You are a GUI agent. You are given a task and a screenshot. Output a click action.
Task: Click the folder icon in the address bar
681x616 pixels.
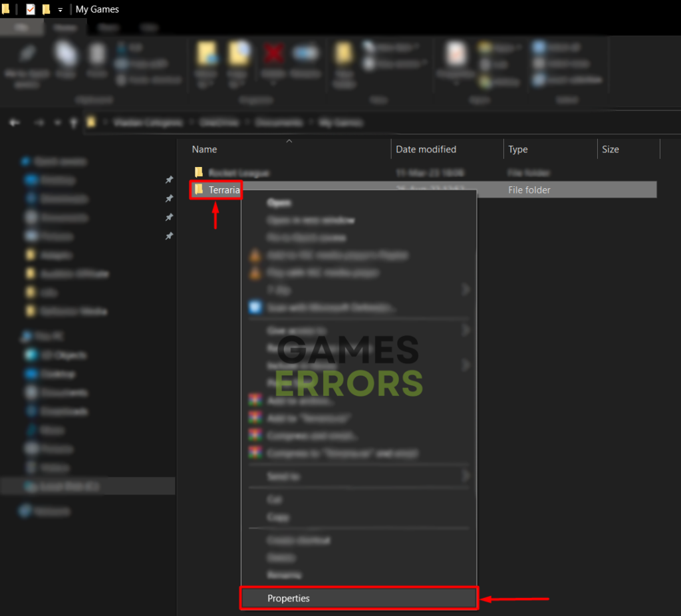coord(90,122)
